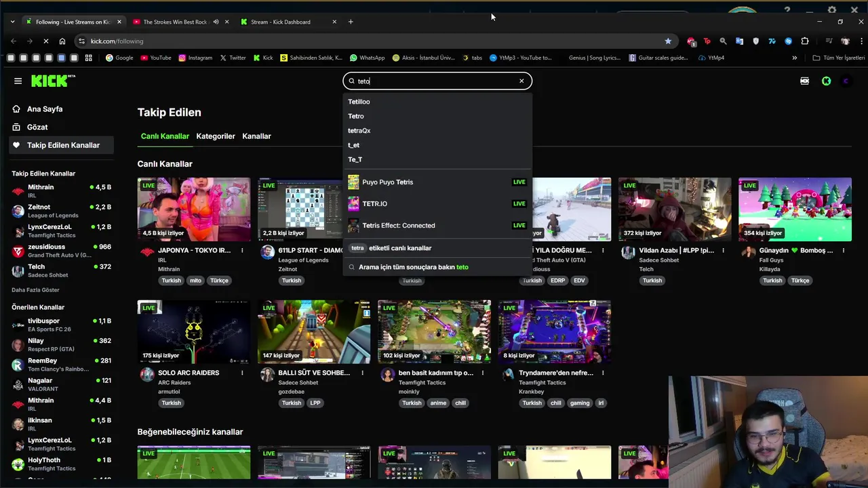Click into the Kick search field
This screenshot has width=868, height=488.
(437, 81)
